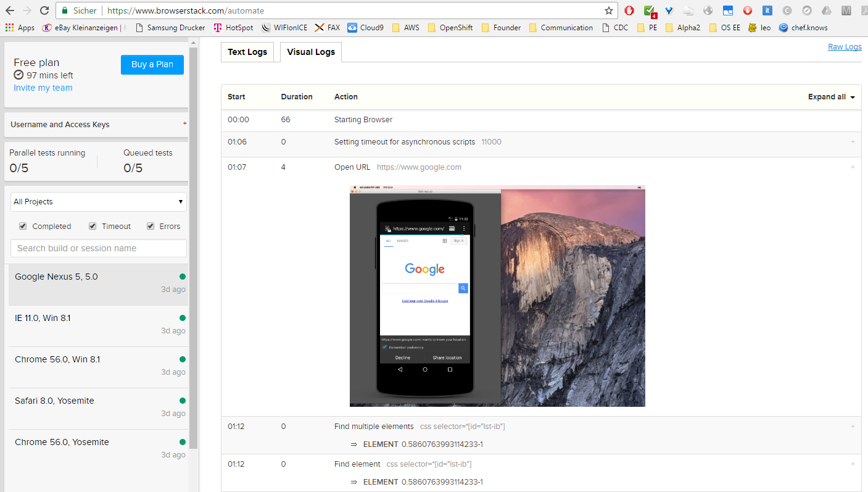Click the green checkmark extension with badge 4
868x492 pixels.
click(x=649, y=10)
